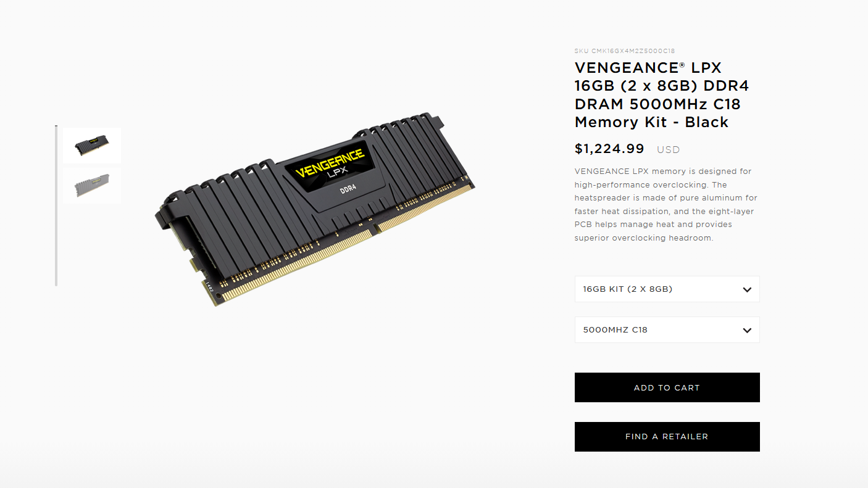Select the black memory module thumbnail
Image resolution: width=868 pixels, height=488 pixels.
point(92,146)
